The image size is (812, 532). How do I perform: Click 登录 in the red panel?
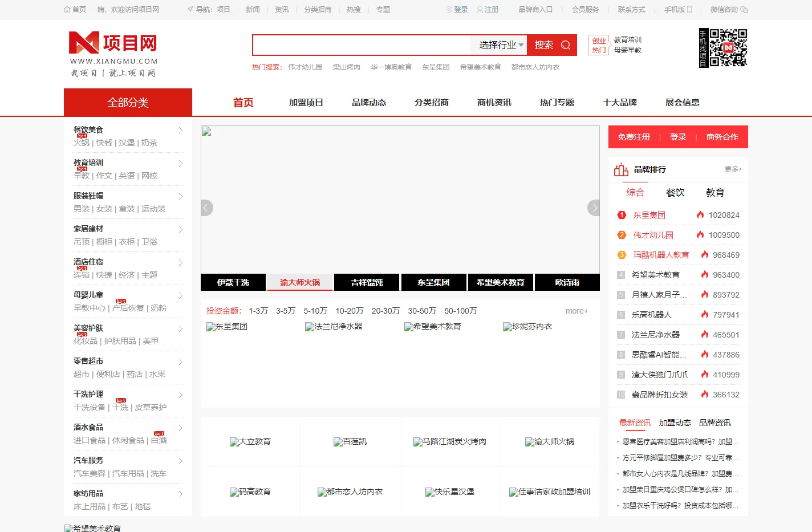point(678,137)
